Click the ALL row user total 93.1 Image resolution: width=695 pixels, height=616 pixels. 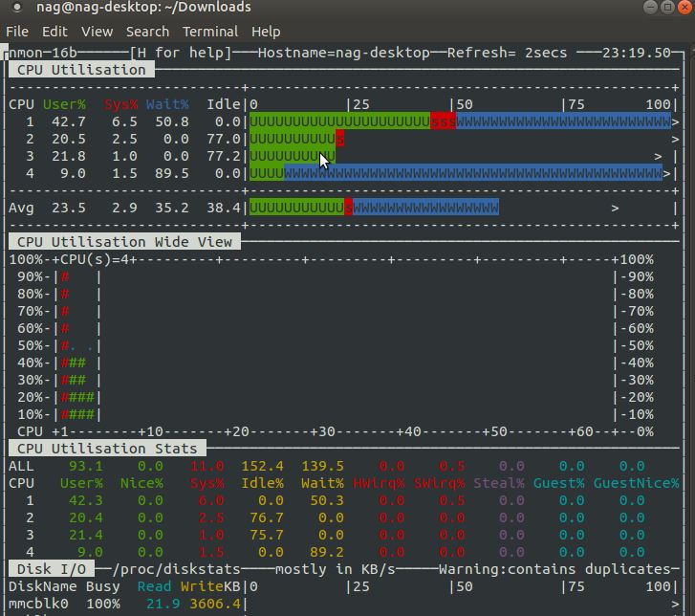[x=86, y=466]
